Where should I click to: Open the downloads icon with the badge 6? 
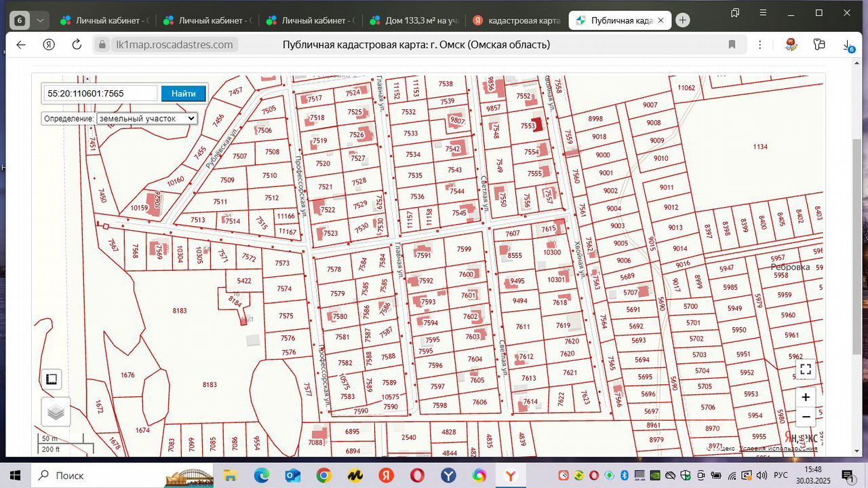tap(848, 45)
